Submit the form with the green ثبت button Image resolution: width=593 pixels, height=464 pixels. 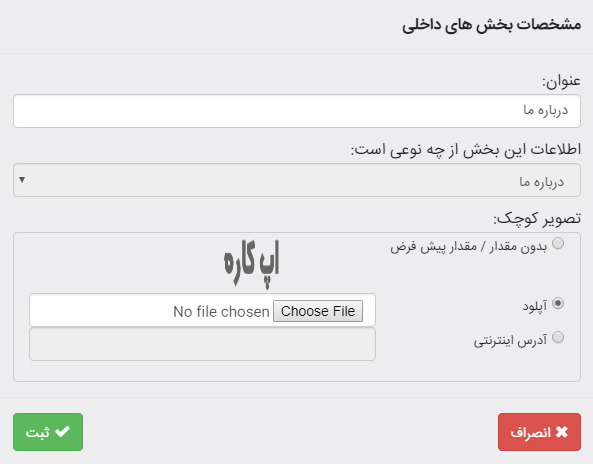48,432
